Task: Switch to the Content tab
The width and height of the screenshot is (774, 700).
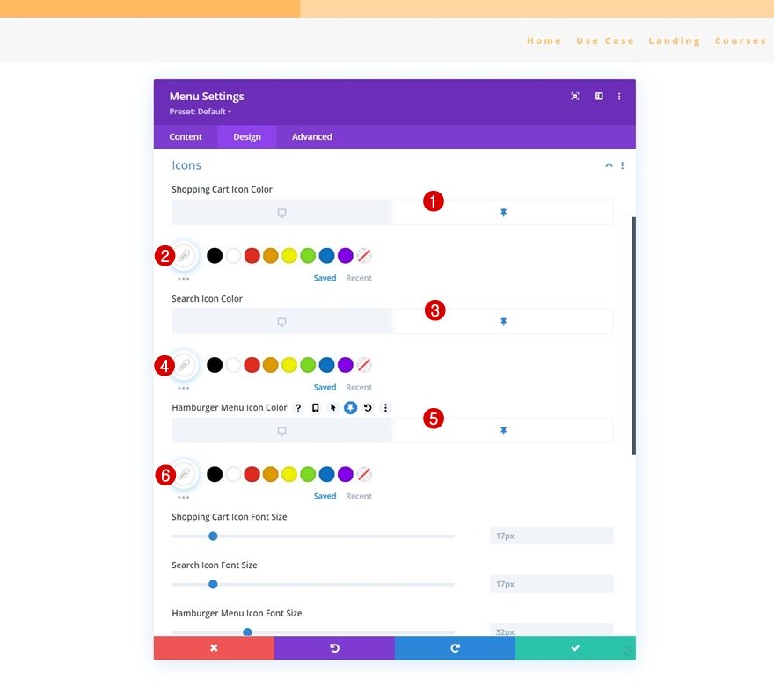Action: click(186, 136)
